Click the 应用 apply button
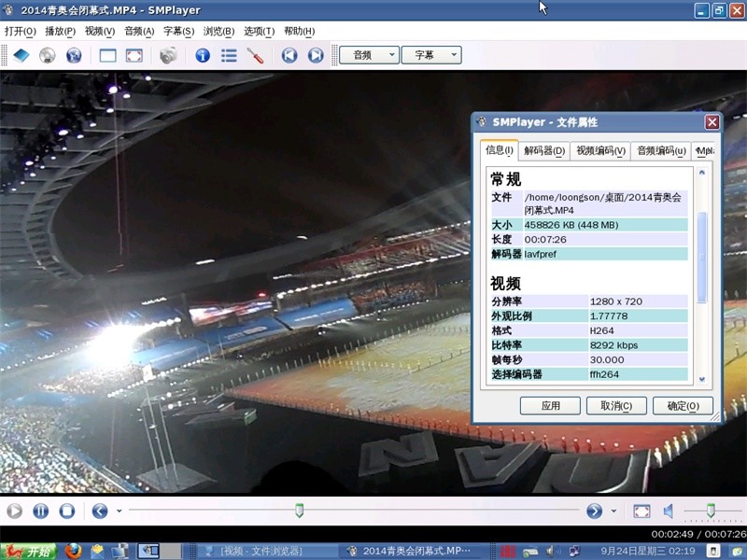Viewport: 747px width, 560px height. pos(550,406)
